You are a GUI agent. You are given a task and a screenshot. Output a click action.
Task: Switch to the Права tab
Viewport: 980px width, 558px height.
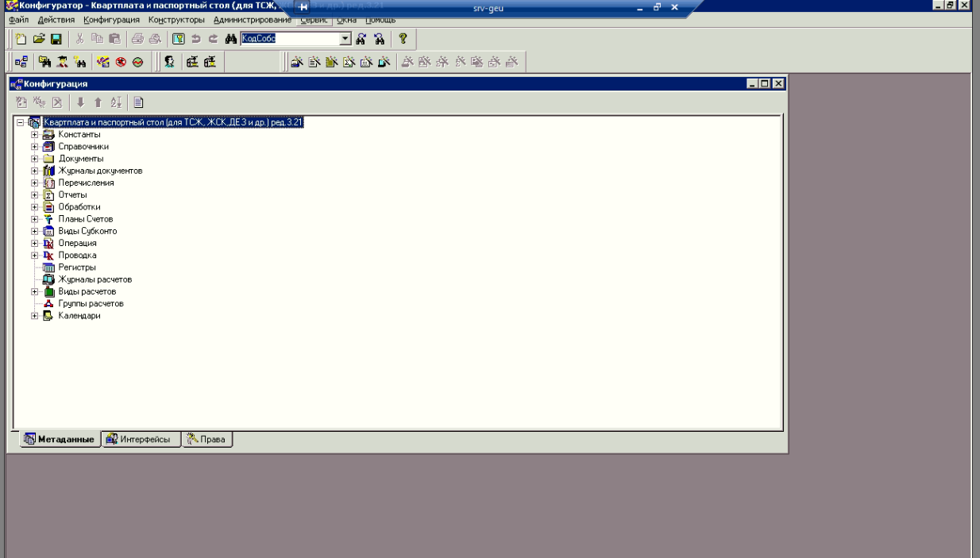pos(206,440)
